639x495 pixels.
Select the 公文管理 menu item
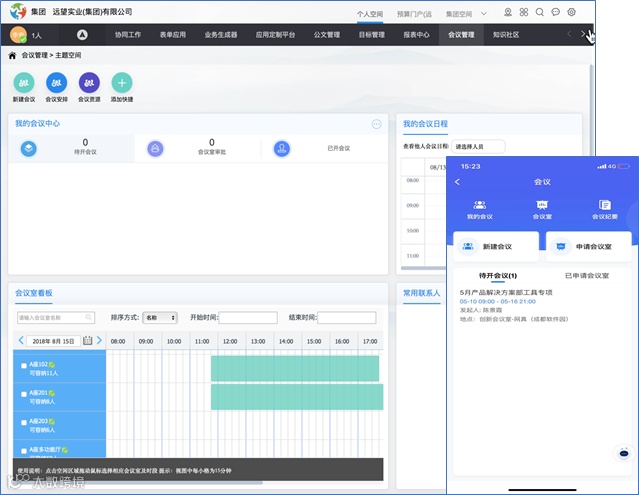point(327,35)
